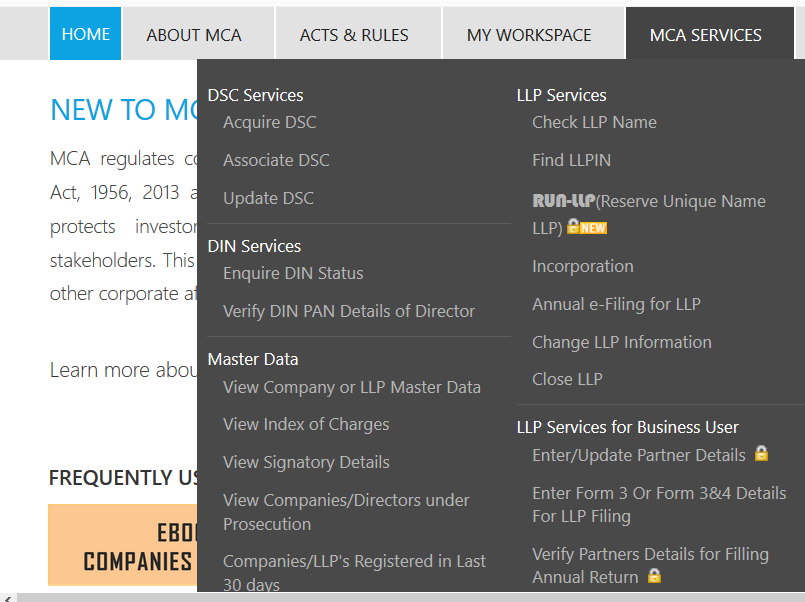The height and width of the screenshot is (602, 805).
Task: Open RUN-LLP Reserve Unique Name link
Action: click(x=649, y=214)
